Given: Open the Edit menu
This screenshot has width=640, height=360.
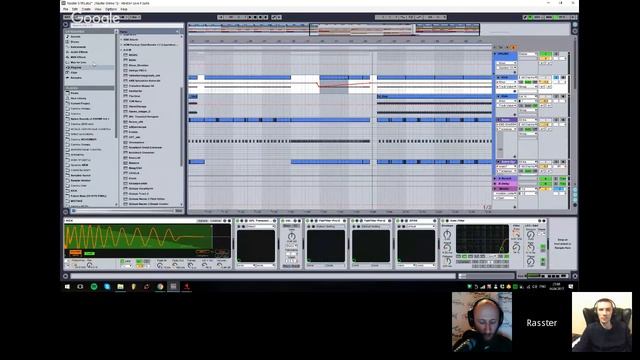Looking at the screenshot, I should (75, 9).
